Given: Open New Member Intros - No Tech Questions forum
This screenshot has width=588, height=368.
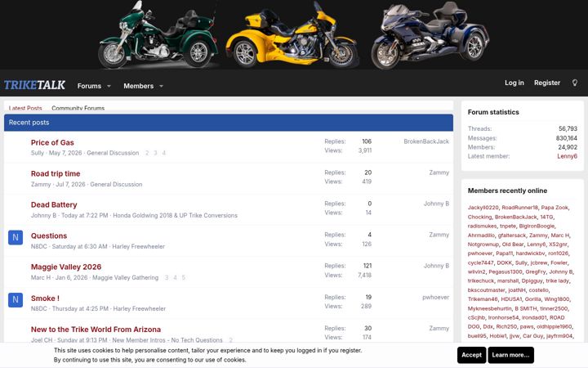Looking at the screenshot, I should click(167, 340).
